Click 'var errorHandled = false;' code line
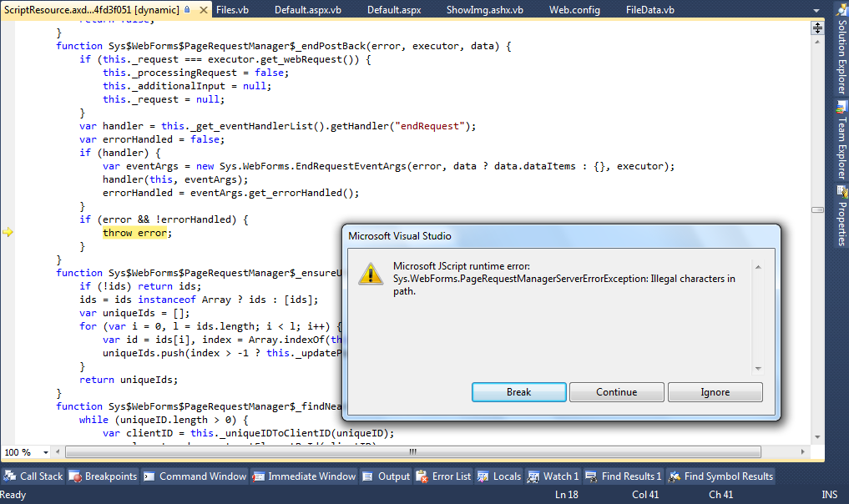849x504 pixels. click(x=152, y=139)
